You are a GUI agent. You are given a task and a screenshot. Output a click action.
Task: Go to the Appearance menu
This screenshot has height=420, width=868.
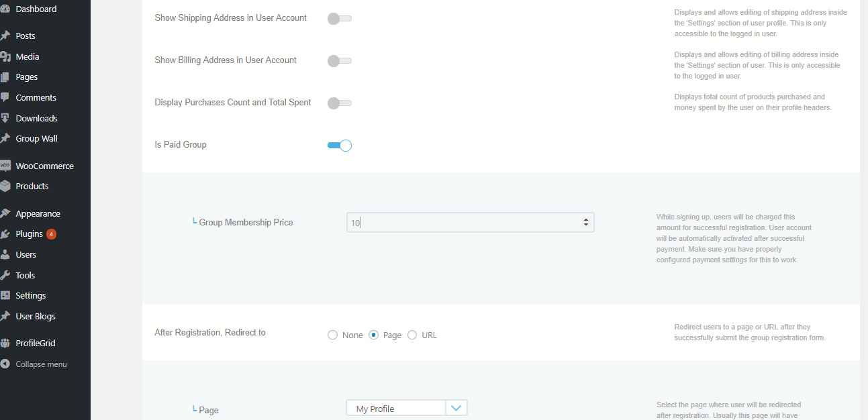(x=38, y=214)
